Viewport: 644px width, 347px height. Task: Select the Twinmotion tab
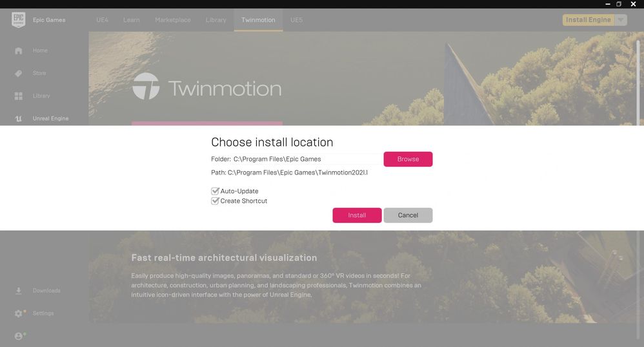coord(258,20)
